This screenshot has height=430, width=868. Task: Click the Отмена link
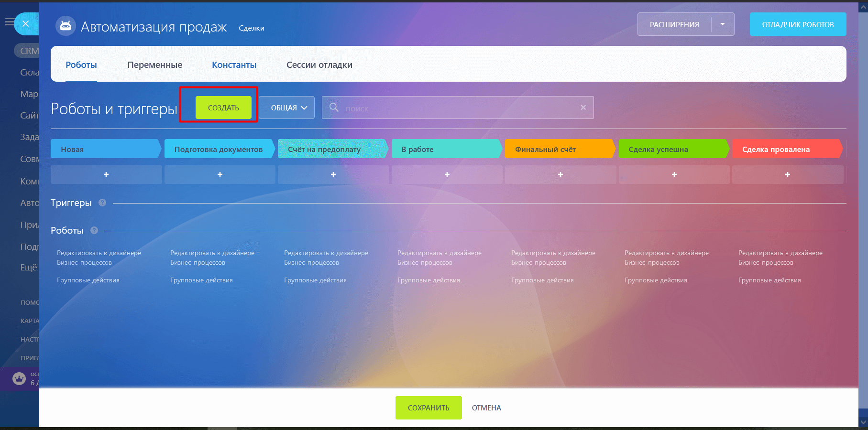pyautogui.click(x=486, y=408)
